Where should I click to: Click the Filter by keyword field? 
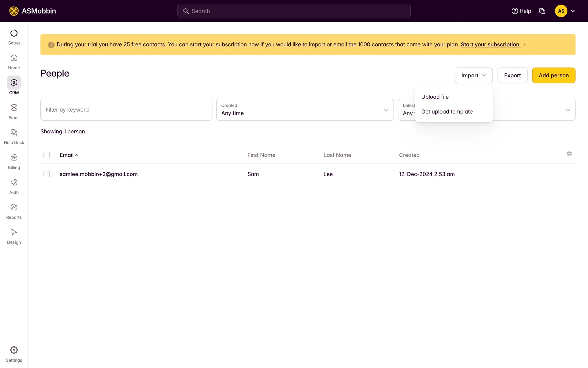click(x=126, y=110)
